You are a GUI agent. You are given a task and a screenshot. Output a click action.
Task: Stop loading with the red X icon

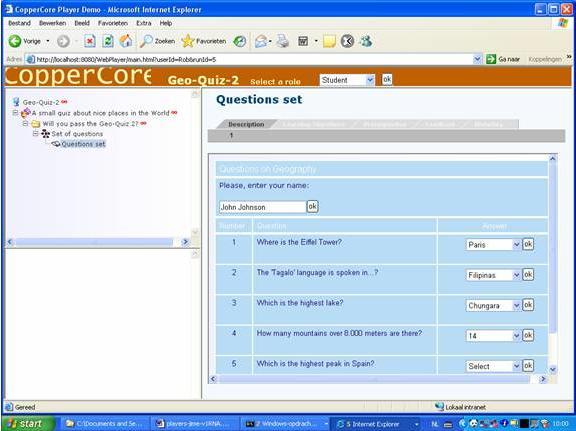(90, 41)
